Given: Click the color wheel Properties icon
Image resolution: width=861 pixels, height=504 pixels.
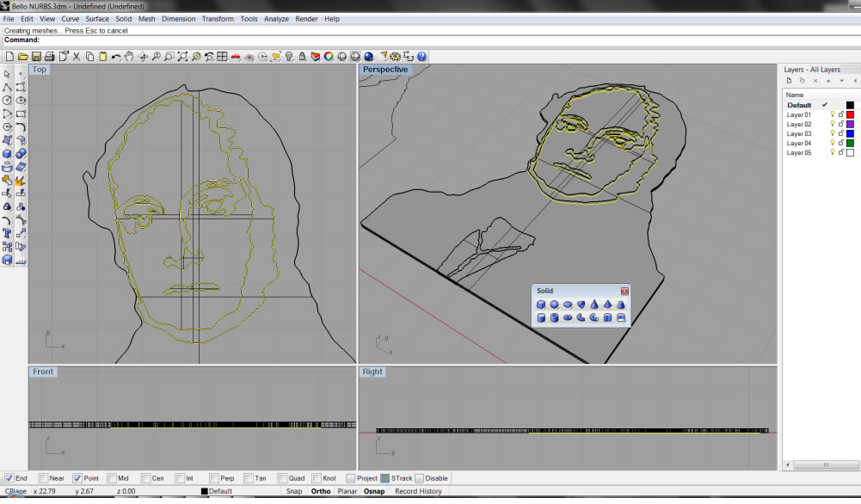Looking at the screenshot, I should [329, 57].
